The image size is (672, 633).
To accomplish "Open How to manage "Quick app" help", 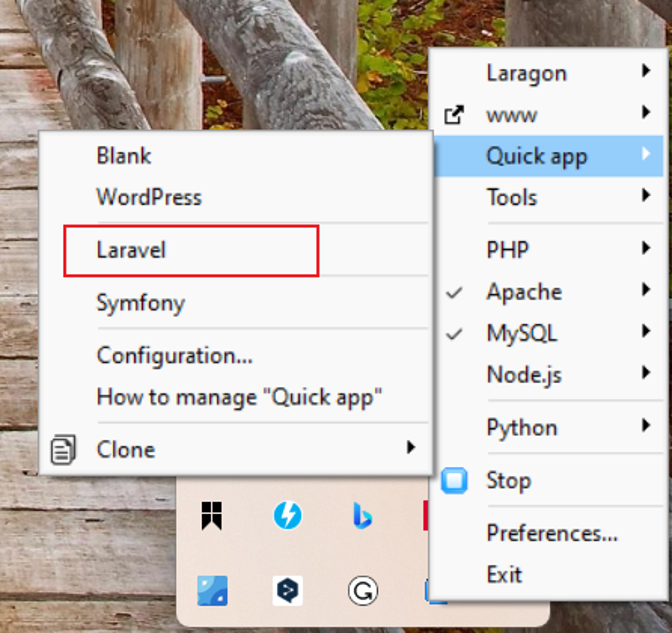I will click(236, 397).
